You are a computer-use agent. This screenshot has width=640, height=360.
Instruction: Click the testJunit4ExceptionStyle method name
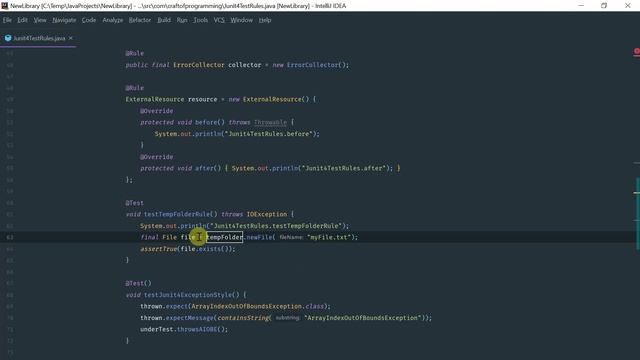click(x=188, y=295)
